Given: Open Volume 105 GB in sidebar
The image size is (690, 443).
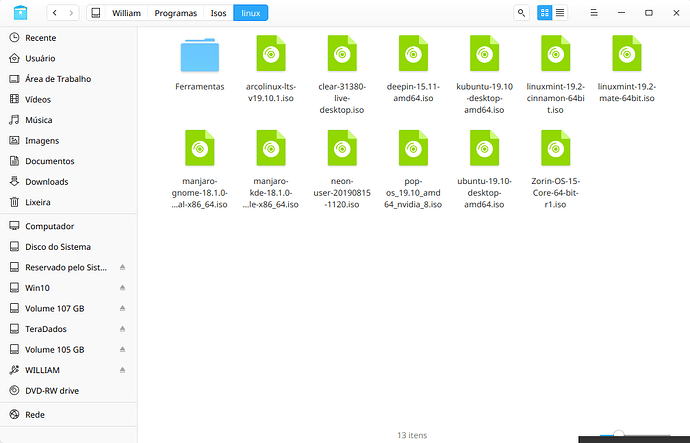Looking at the screenshot, I should coord(69,350).
